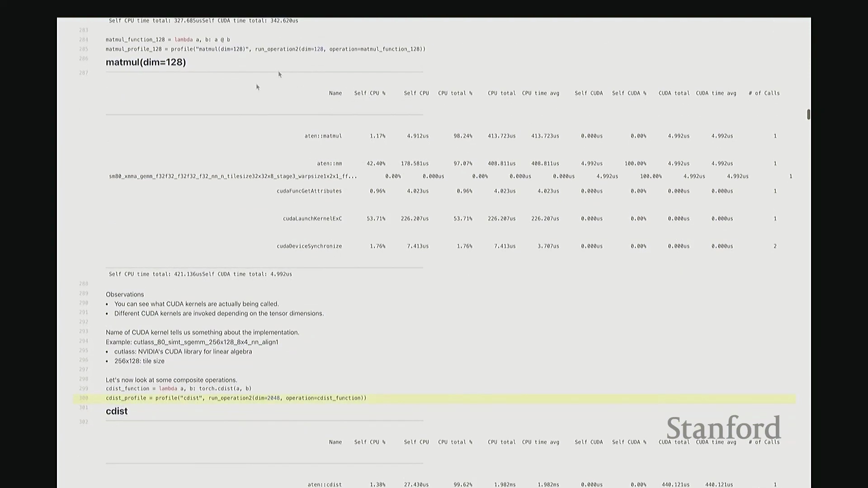The image size is (868, 488).
Task: Click the aten::cdist row at the bottom
Action: tap(325, 484)
